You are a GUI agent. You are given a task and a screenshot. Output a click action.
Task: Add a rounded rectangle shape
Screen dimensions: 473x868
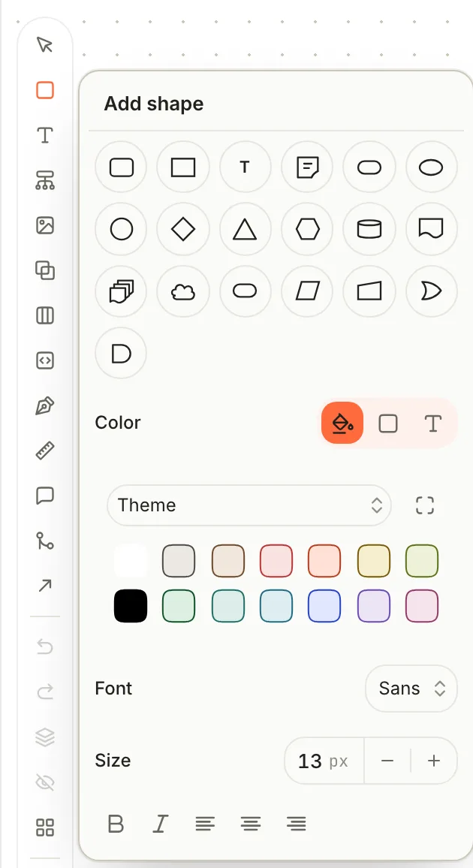(x=121, y=167)
